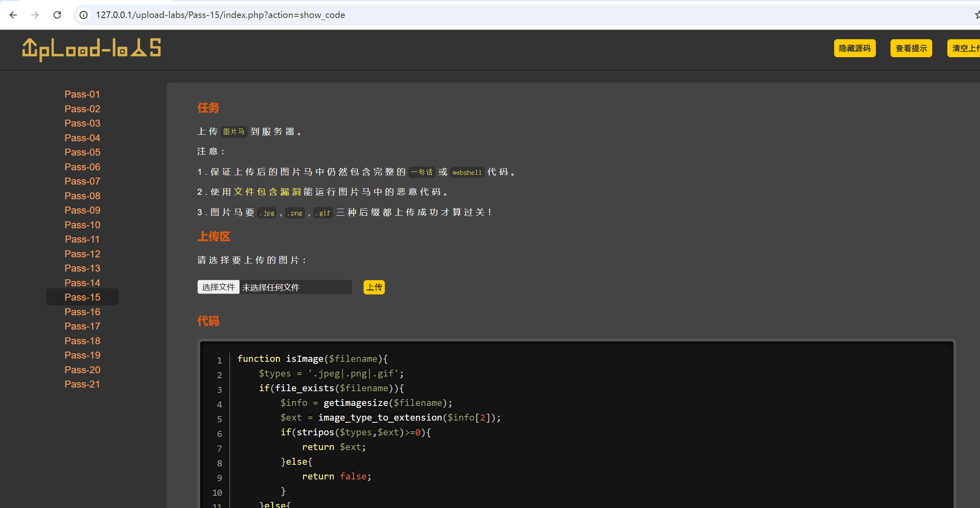This screenshot has width=980, height=508.
Task: Open the Pass-21 sidebar link
Action: 82,384
